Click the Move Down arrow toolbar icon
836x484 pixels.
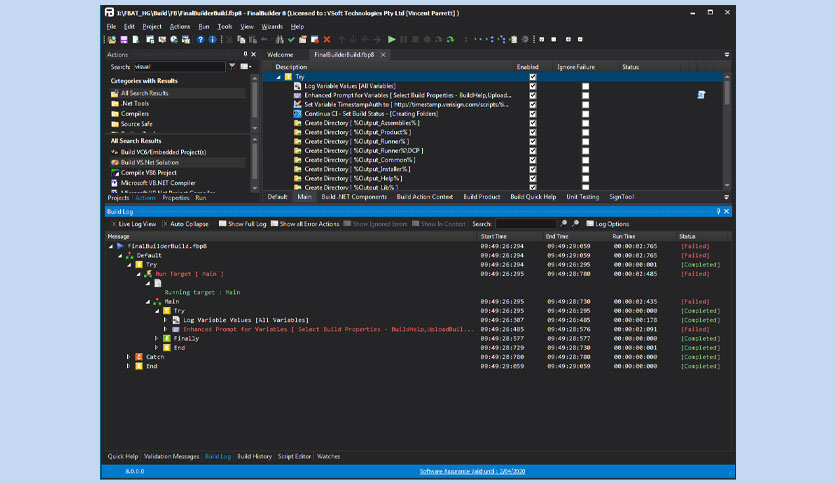tap(353, 39)
